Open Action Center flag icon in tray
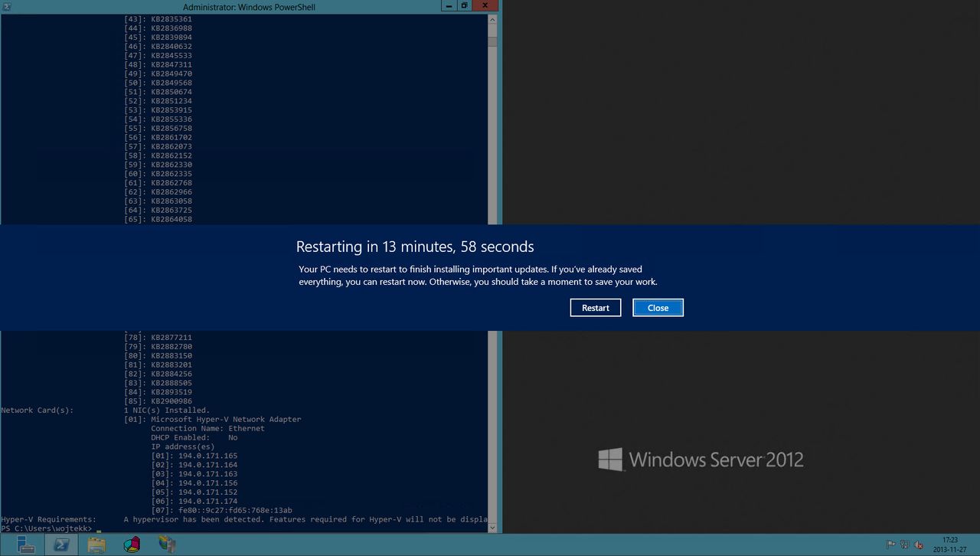This screenshot has width=980, height=556. pos(890,545)
